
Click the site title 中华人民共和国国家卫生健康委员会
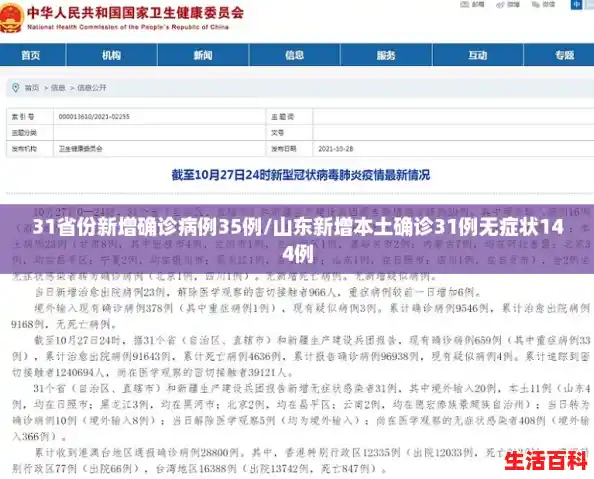tap(135, 13)
